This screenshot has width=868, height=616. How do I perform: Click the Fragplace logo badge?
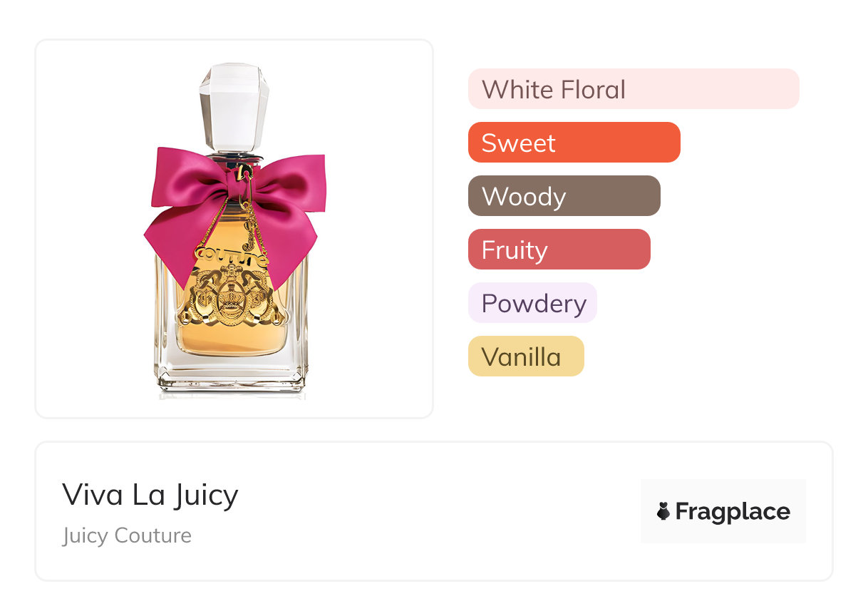pos(723,511)
